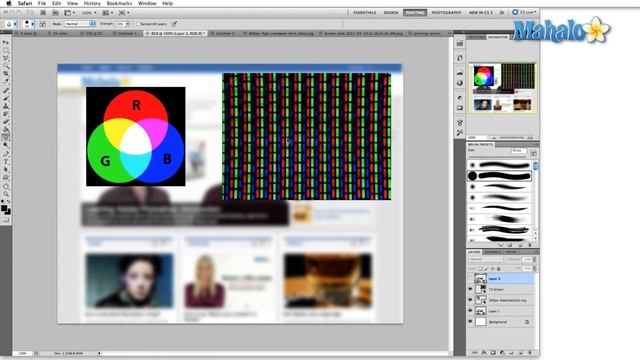This screenshot has width=640, height=360.
Task: Hide the TV Screen layer
Action: (470, 289)
